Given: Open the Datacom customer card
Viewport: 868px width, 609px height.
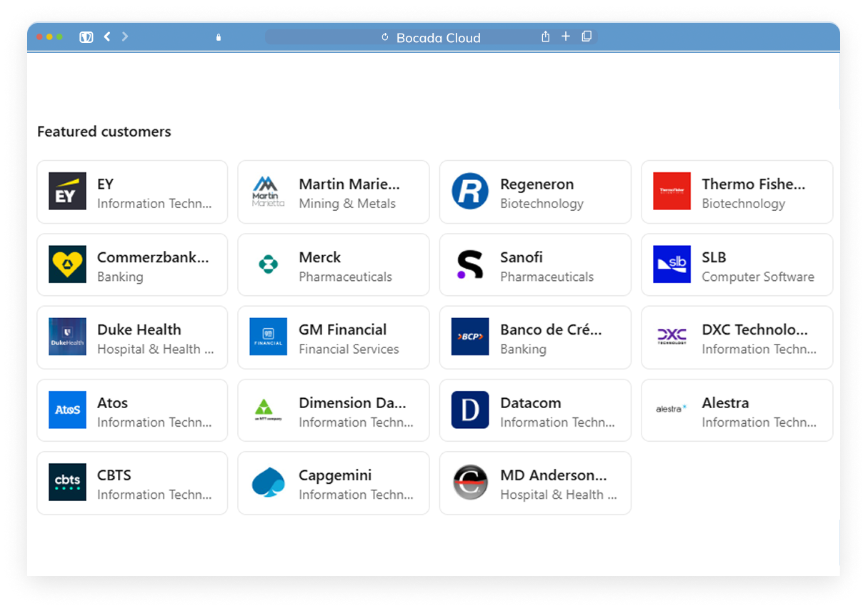Looking at the screenshot, I should point(535,410).
